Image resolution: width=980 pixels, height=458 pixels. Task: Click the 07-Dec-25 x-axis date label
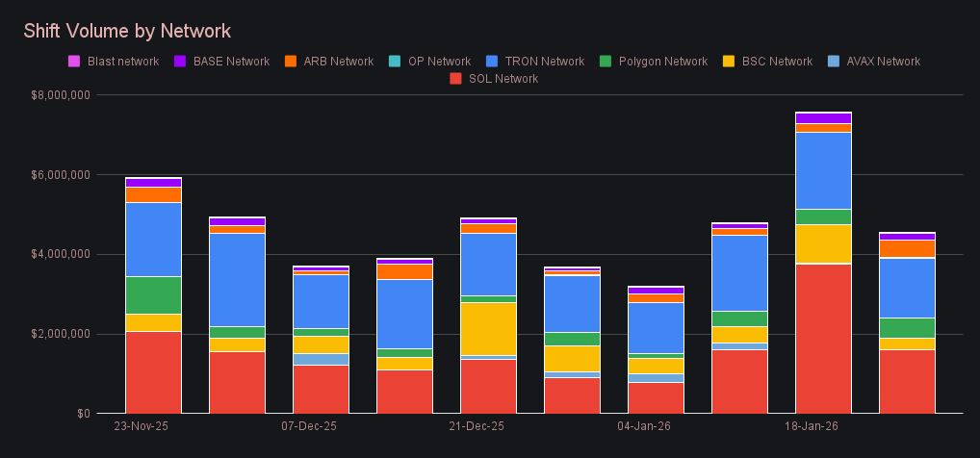click(x=309, y=425)
